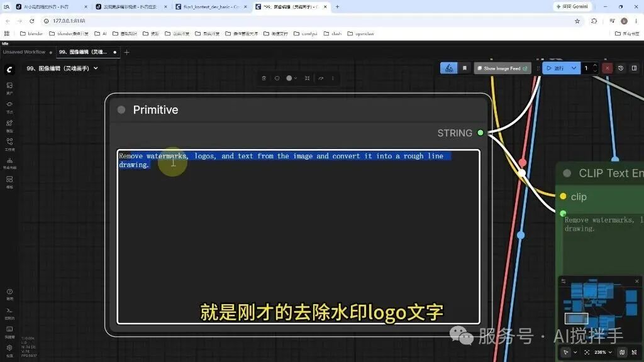The width and height of the screenshot is (644, 362).
Task: Toggle the Show Image Feed button
Action: pos(502,68)
